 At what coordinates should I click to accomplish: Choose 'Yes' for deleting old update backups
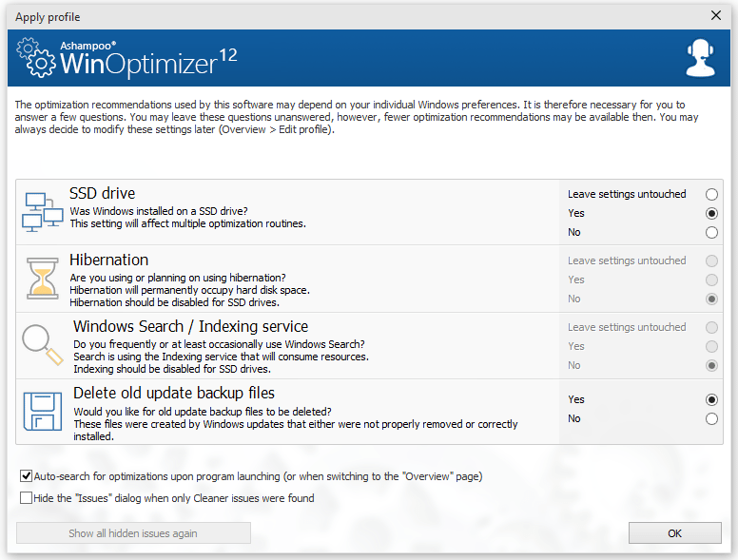tap(711, 399)
